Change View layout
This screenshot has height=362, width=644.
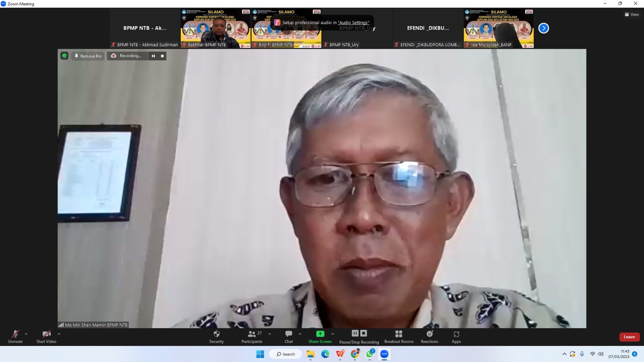click(x=632, y=14)
